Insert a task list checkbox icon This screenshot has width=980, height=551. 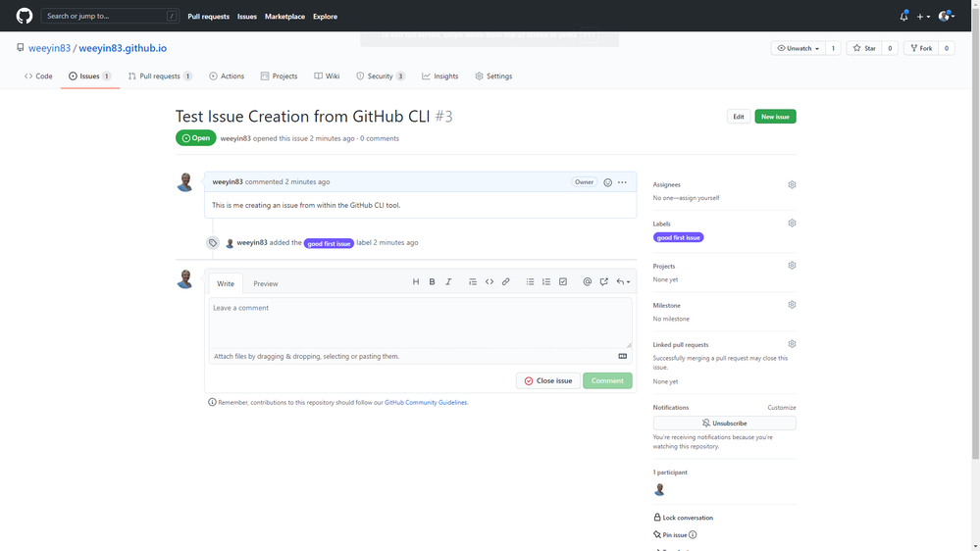pyautogui.click(x=563, y=281)
